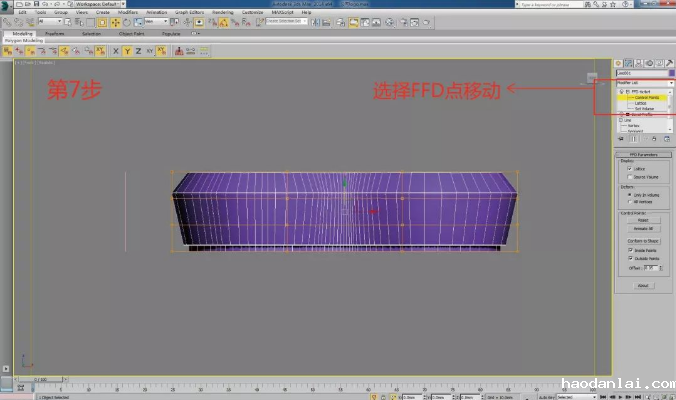Toggle the Inside Points checkbox
The height and width of the screenshot is (400, 676).
630,250
